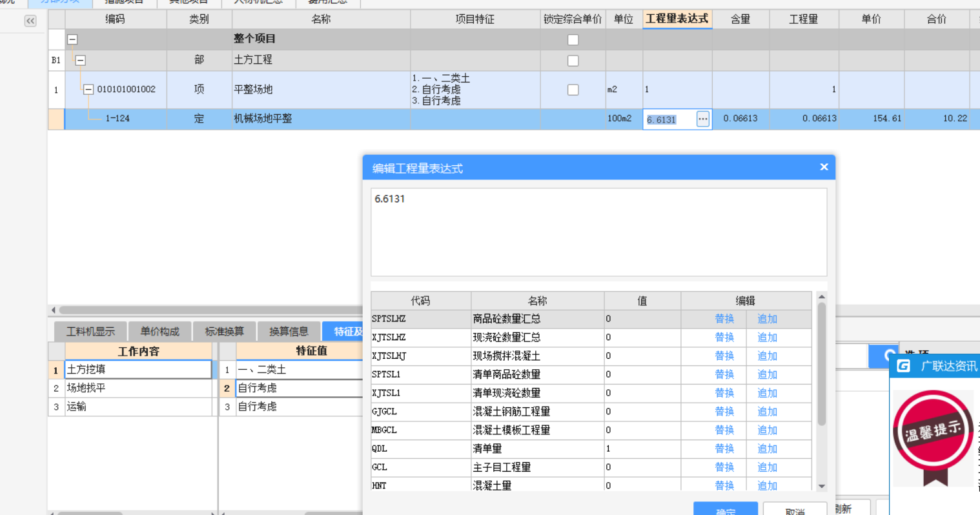The height and width of the screenshot is (515, 980).
Task: Toggle 锁定综合单价 checkbox for 整个项目 row
Action: (573, 39)
